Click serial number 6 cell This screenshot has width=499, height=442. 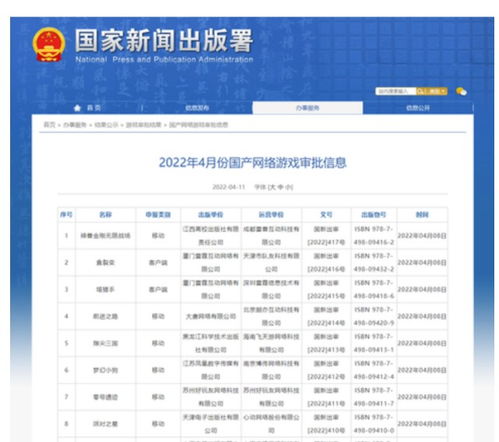[66, 370]
